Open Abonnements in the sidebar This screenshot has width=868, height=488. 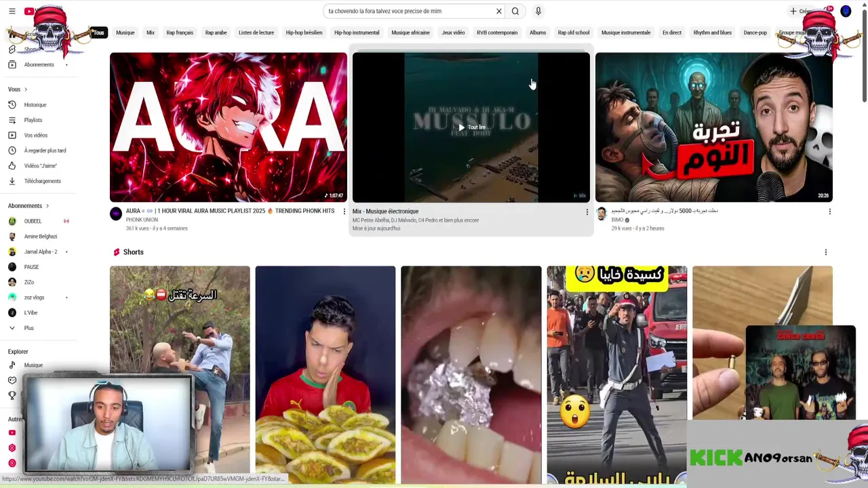39,64
